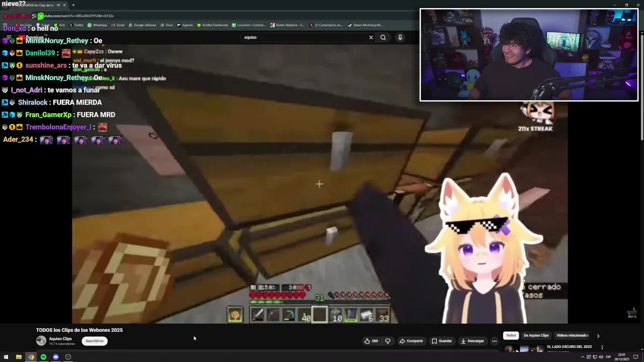Image resolution: width=644 pixels, height=362 pixels.
Task: Search YouTube with the magnifier icon
Action: coord(383,37)
